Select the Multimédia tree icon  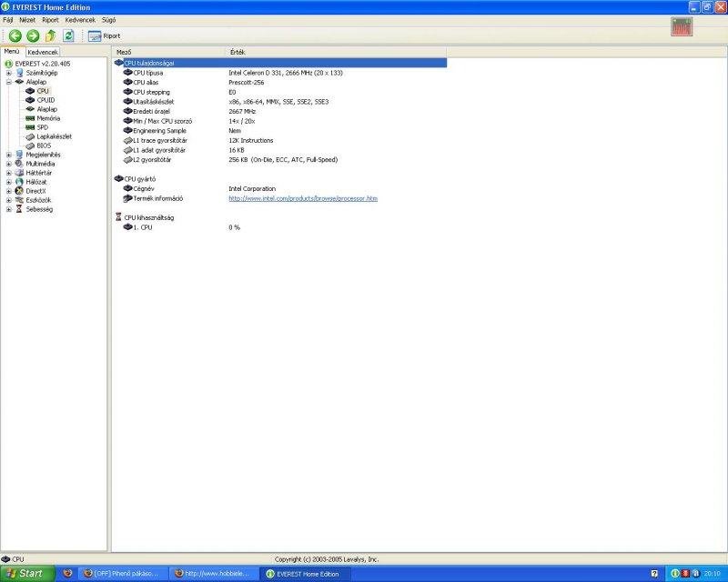point(19,164)
